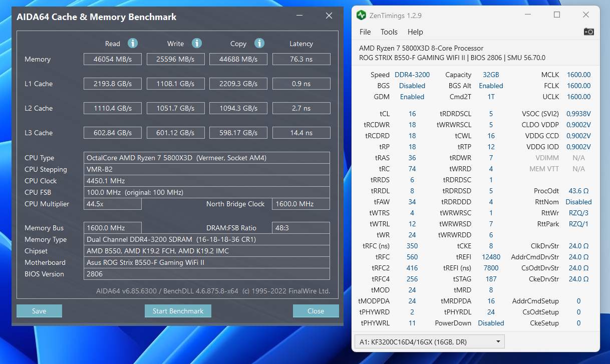The width and height of the screenshot is (610, 364).
Task: Click the Capacity value 32GB
Action: 491,75
